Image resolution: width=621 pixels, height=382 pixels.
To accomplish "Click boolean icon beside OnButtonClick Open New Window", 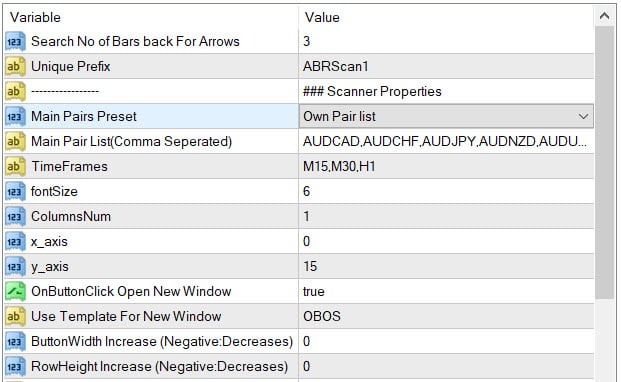I will coord(15,292).
